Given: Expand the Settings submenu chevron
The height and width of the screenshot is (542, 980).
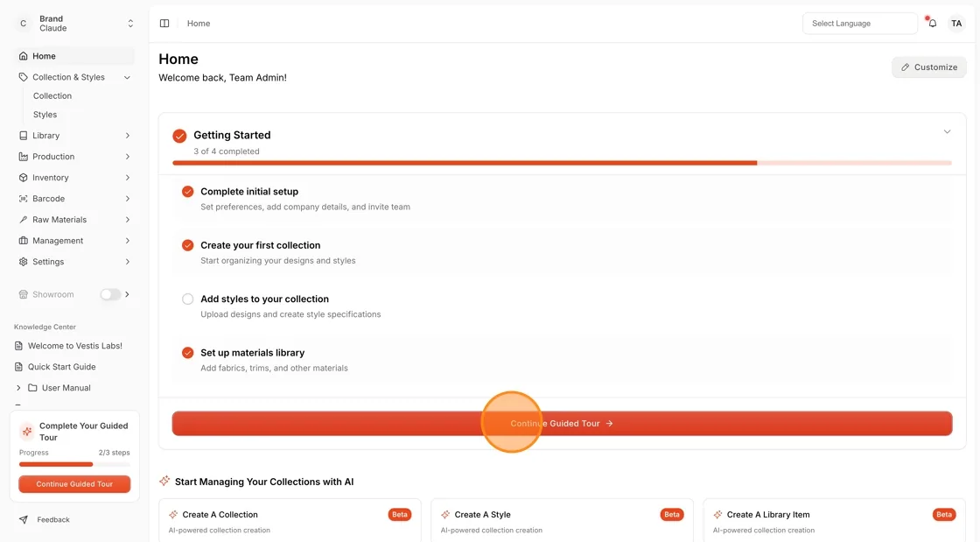Looking at the screenshot, I should coord(128,261).
